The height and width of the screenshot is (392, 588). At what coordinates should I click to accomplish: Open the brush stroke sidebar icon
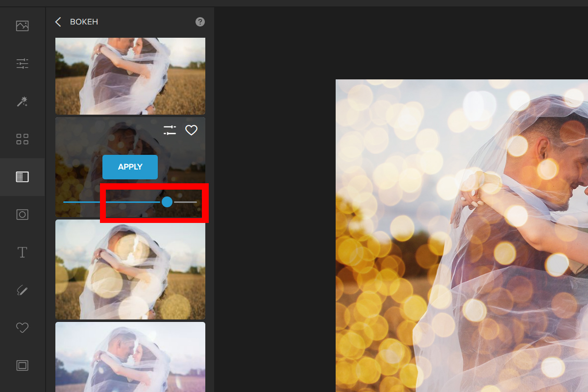pyautogui.click(x=22, y=290)
